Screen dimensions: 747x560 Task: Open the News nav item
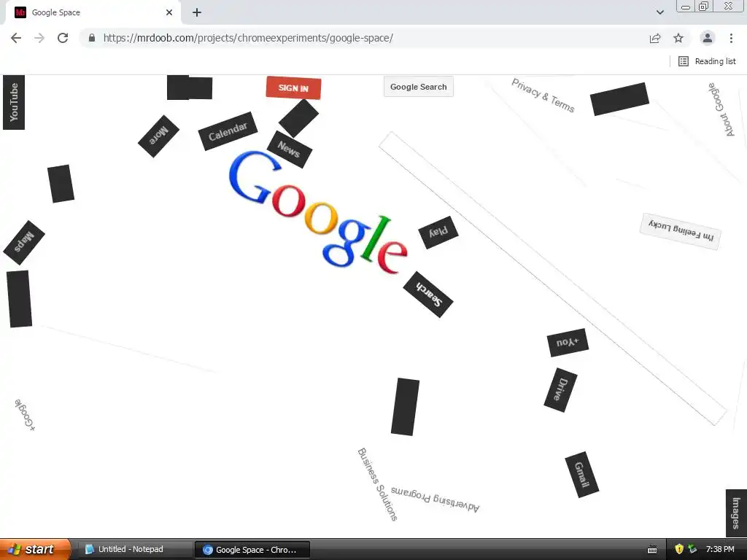coord(289,149)
